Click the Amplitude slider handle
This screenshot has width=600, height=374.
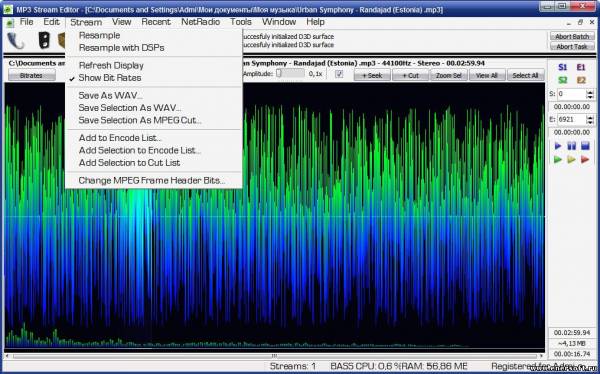(x=279, y=73)
